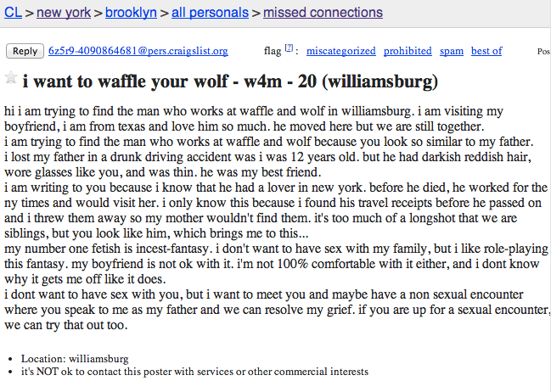Nominate the post for best of

click(x=486, y=51)
